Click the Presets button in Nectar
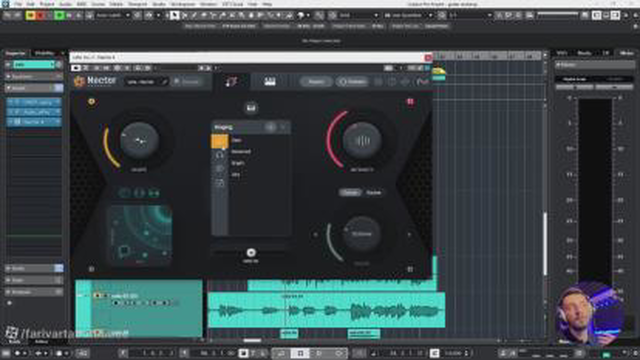The width and height of the screenshot is (640, 360). tap(316, 82)
